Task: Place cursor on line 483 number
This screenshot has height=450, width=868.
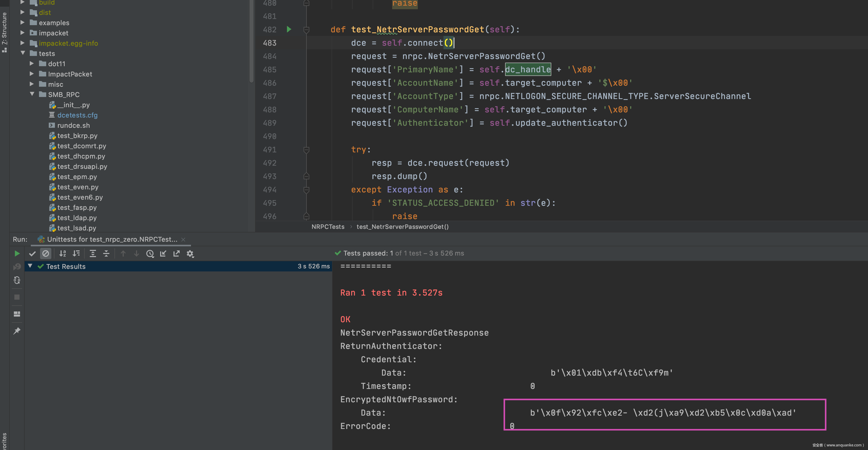Action: tap(269, 43)
